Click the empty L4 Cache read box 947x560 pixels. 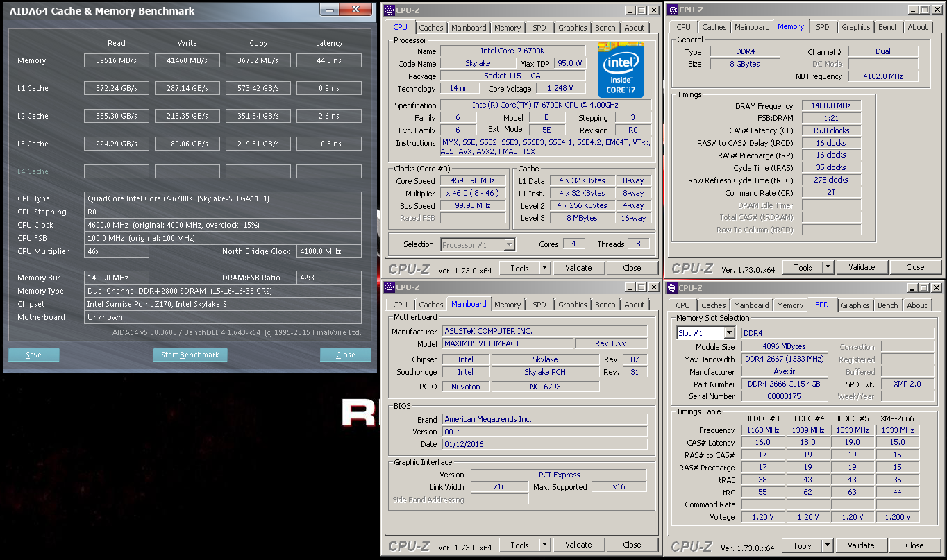point(117,171)
